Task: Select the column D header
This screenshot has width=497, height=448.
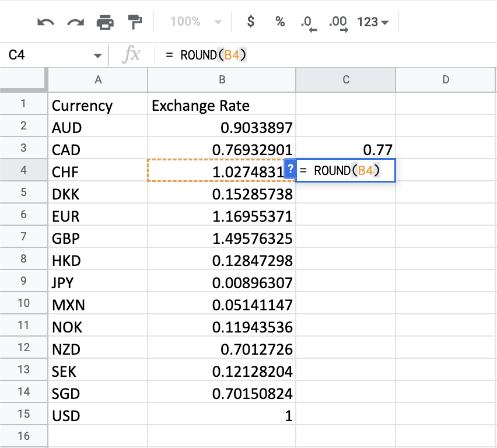Action: click(x=446, y=79)
